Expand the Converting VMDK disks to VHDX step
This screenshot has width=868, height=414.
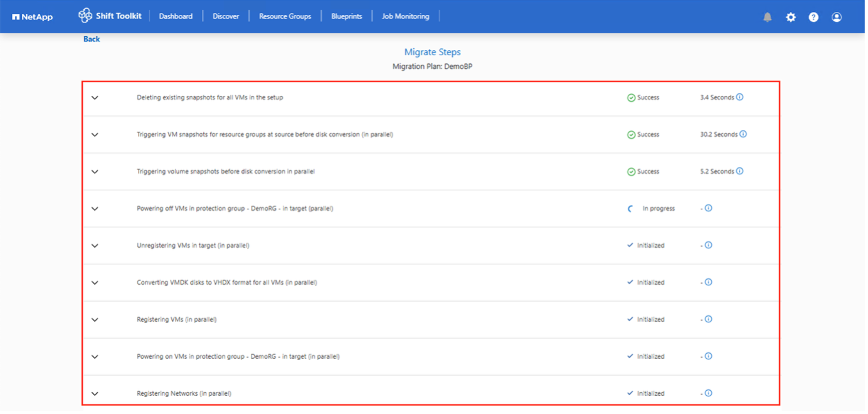click(x=95, y=283)
